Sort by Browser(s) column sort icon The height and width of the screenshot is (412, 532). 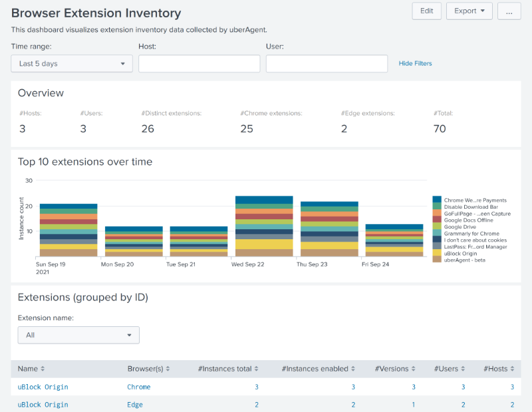pyautogui.click(x=168, y=369)
